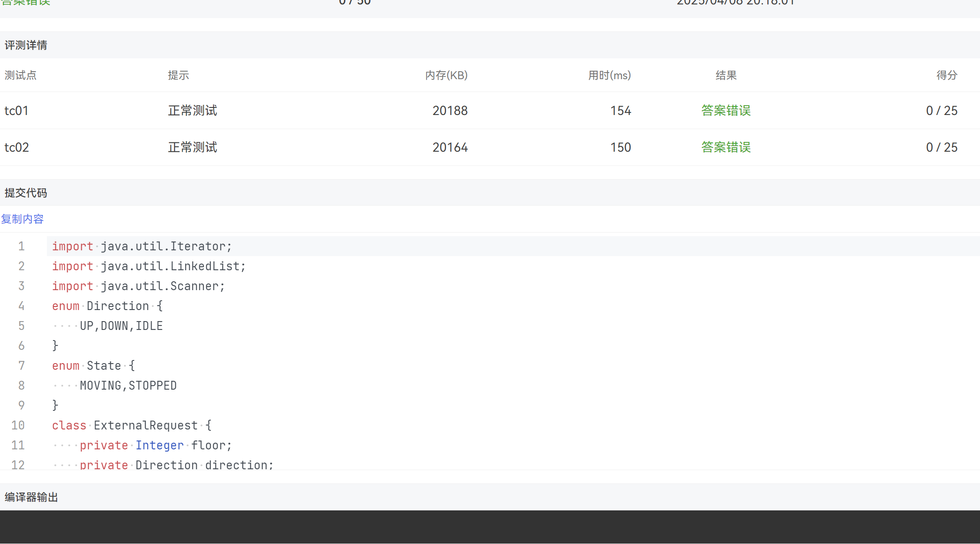Click the 复制内容 copy link
This screenshot has width=980, height=544.
click(22, 219)
